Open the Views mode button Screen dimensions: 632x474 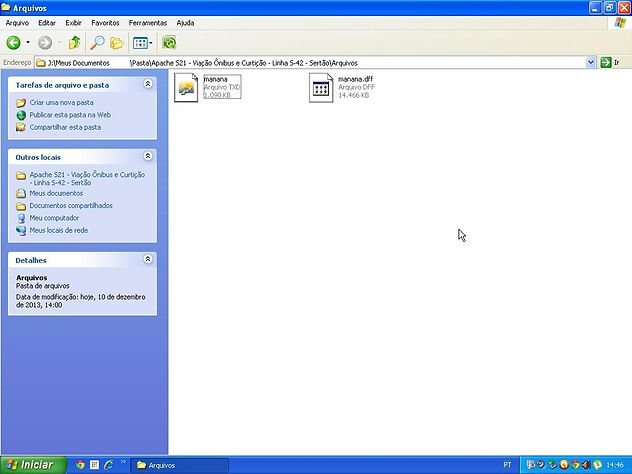143,43
